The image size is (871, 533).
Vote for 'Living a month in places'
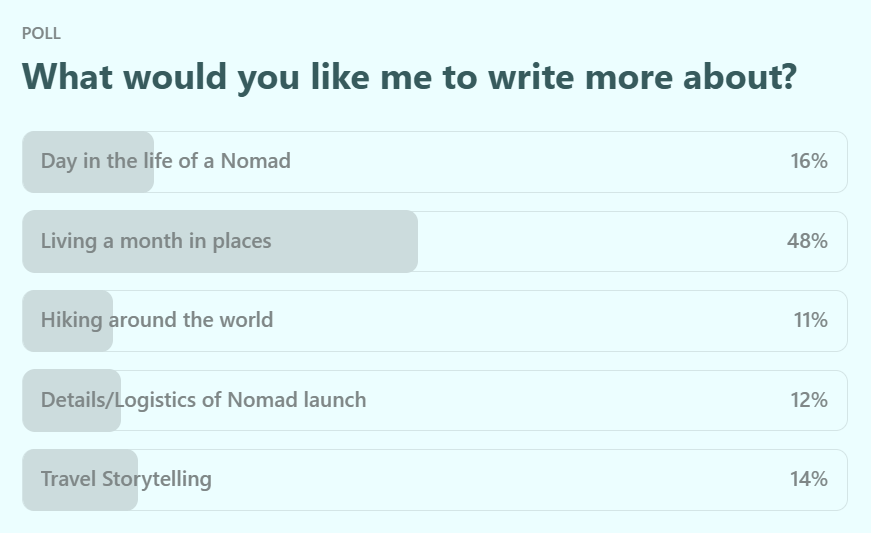(x=435, y=242)
